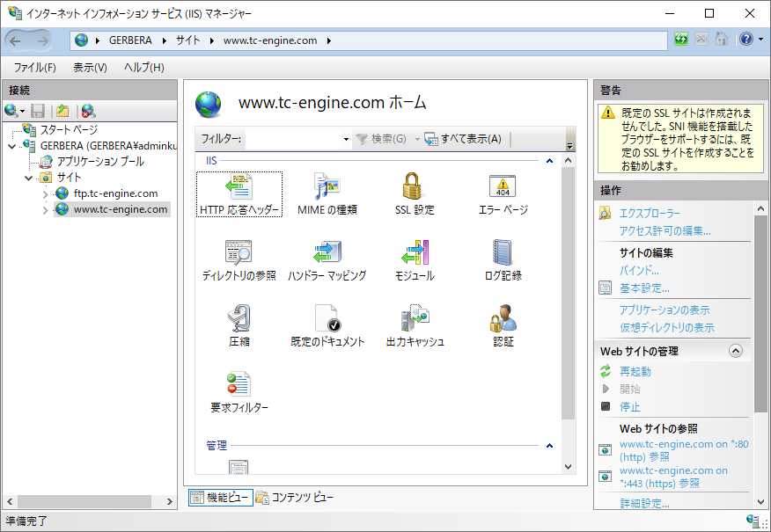Click 仮想ディレクトリの表示 link
771x532 pixels.
[x=667, y=328]
